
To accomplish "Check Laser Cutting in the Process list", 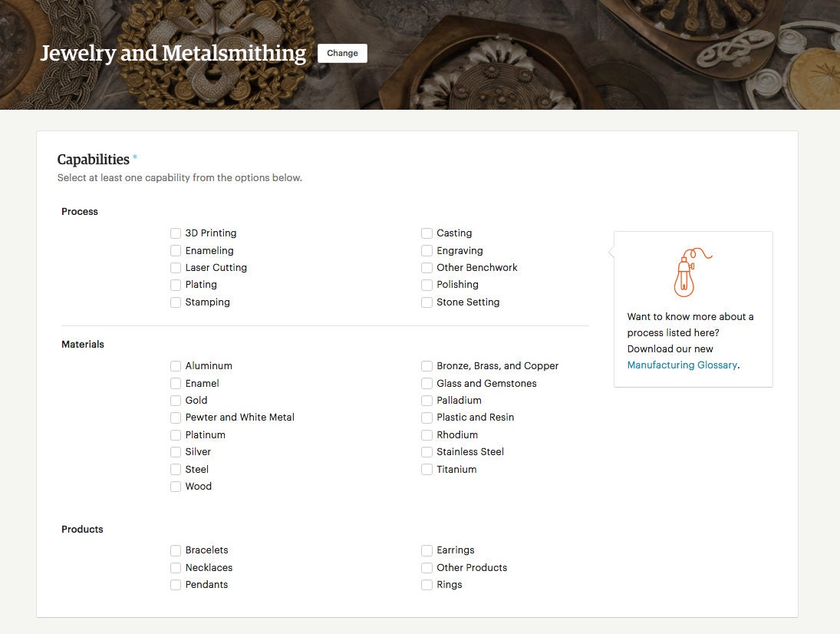I will click(x=176, y=267).
